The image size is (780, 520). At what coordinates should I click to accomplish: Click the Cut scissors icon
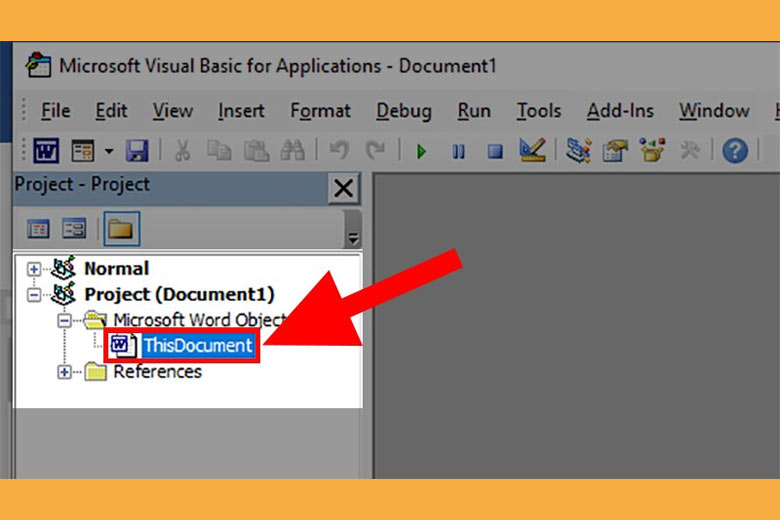click(183, 150)
